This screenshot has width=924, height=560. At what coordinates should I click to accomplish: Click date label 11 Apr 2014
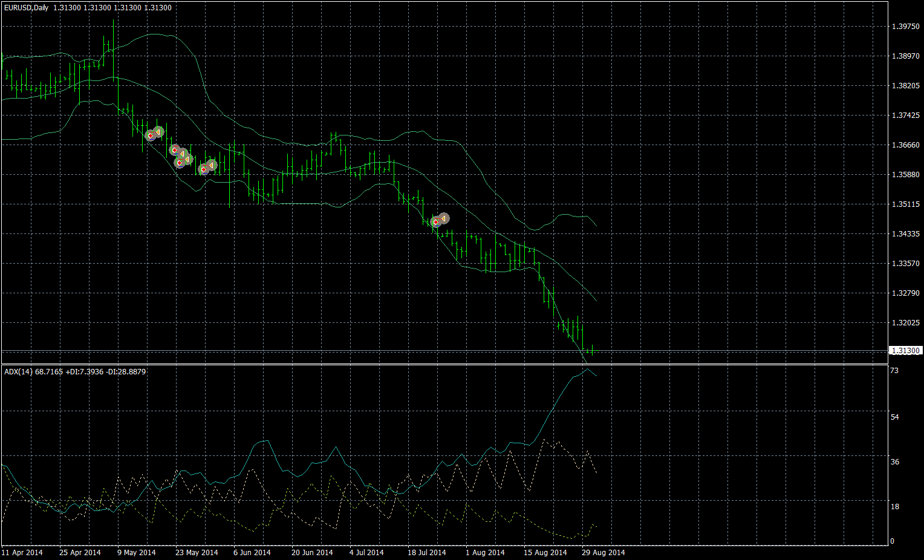[22, 552]
